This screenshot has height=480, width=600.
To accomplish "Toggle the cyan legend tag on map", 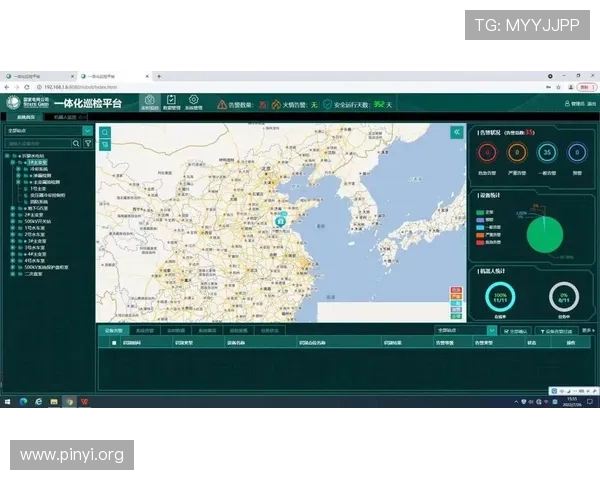I will 456,303.
